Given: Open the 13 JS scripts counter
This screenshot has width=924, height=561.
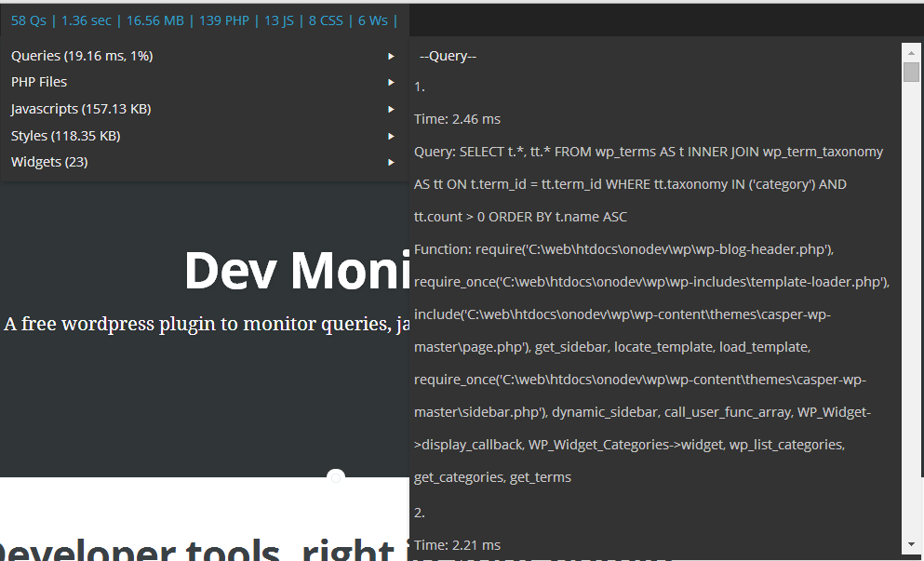Looking at the screenshot, I should tap(279, 20).
